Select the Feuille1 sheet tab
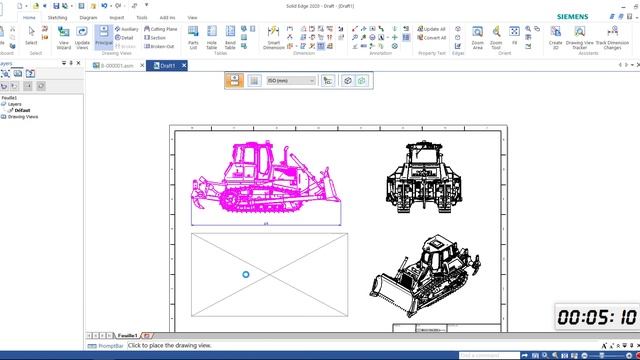The height and width of the screenshot is (360, 640). [x=127, y=336]
